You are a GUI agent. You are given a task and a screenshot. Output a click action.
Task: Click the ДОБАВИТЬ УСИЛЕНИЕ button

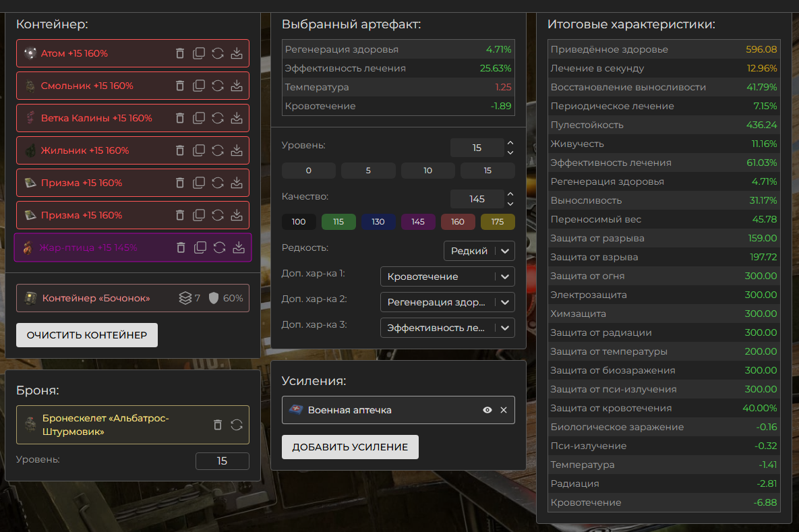(350, 447)
